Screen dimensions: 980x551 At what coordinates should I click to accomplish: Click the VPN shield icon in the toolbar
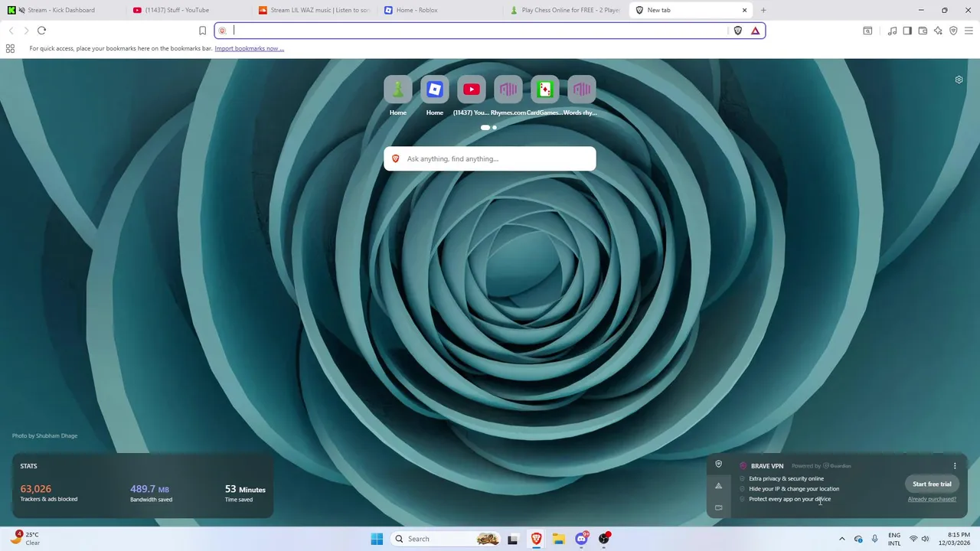click(x=953, y=31)
